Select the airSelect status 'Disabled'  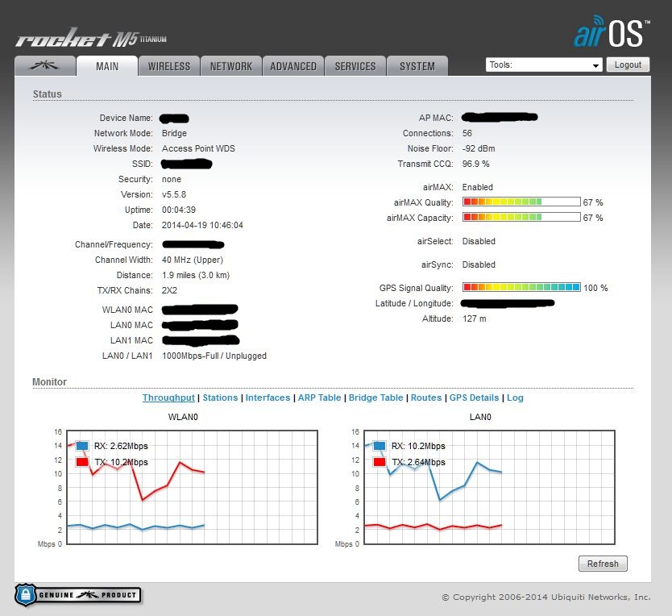[x=479, y=241]
